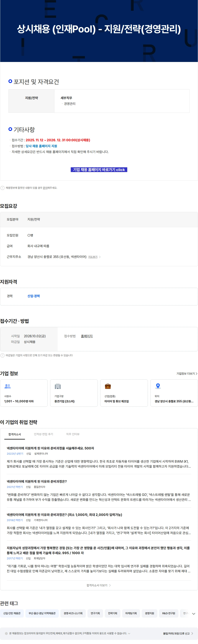Select 전략기획 tag
Viewport: 198px width, 644px height.
point(113,613)
